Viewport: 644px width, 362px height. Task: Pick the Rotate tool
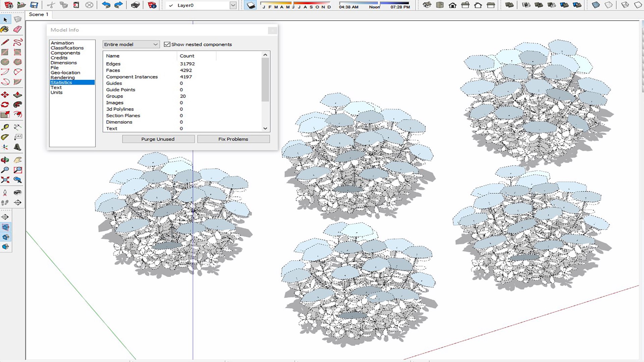[5, 105]
